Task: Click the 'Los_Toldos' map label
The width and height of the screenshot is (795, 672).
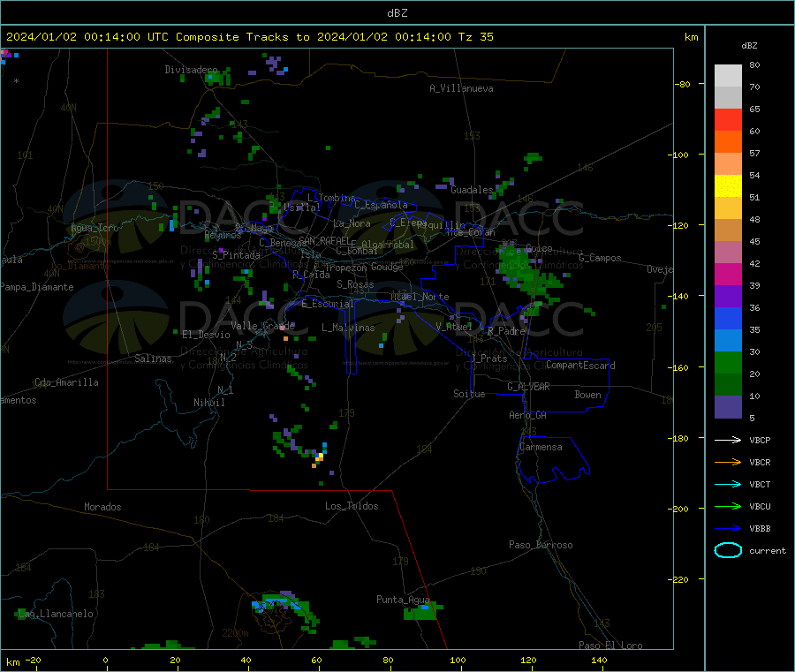Action: tap(352, 506)
